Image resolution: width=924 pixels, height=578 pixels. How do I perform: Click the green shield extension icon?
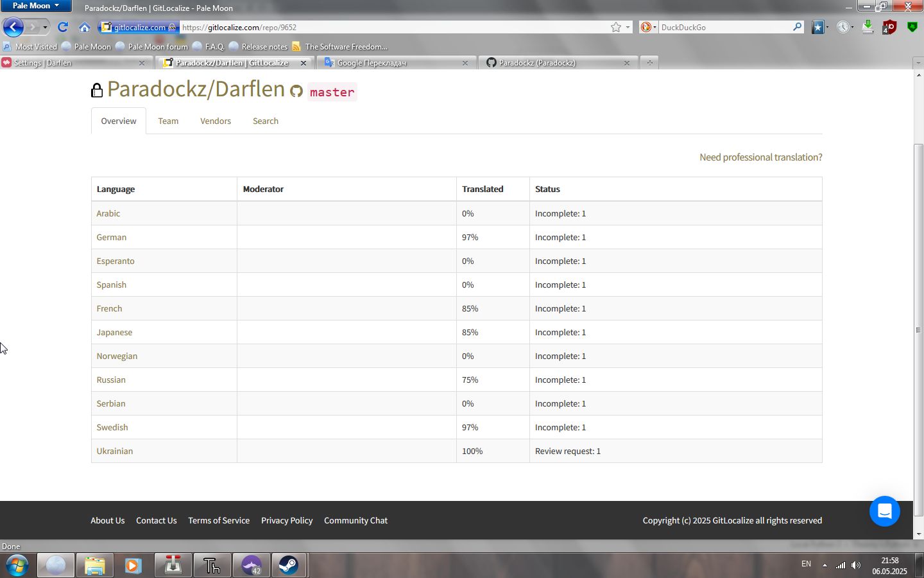pyautogui.click(x=912, y=27)
